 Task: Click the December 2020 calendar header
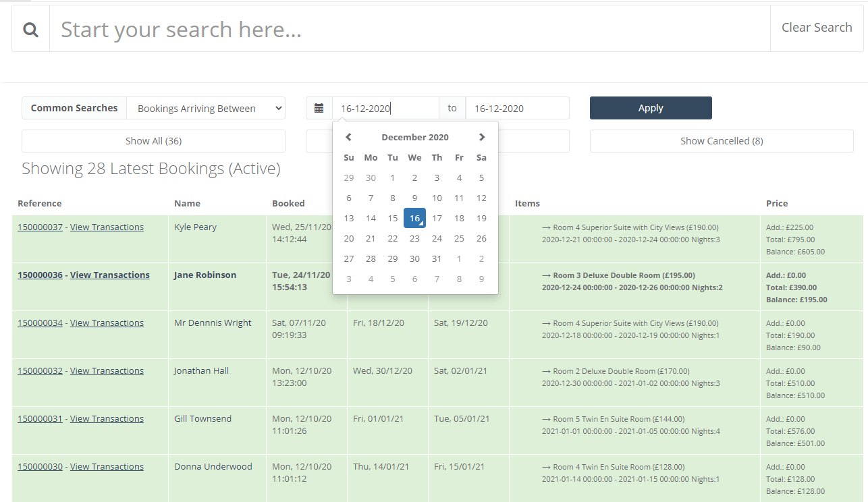coord(414,136)
